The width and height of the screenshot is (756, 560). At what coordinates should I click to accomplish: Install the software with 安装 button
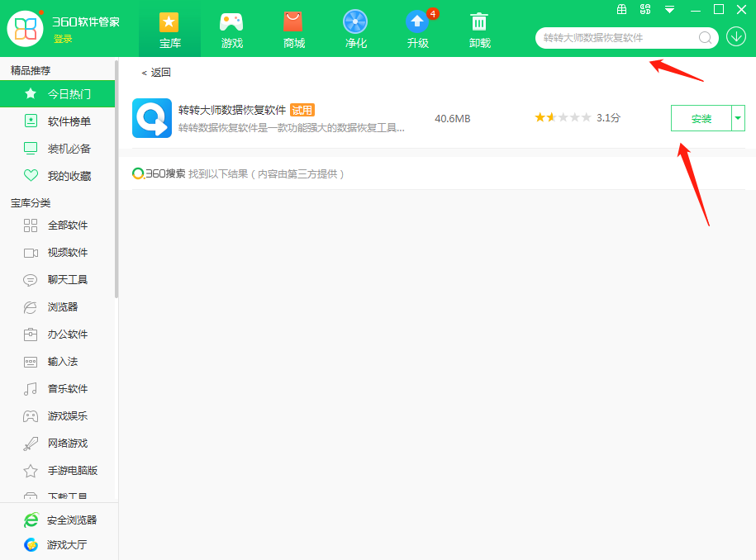(701, 119)
